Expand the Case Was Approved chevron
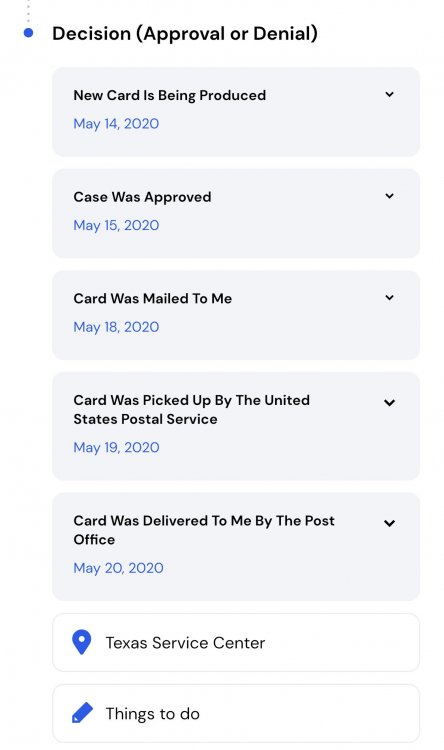 [389, 196]
